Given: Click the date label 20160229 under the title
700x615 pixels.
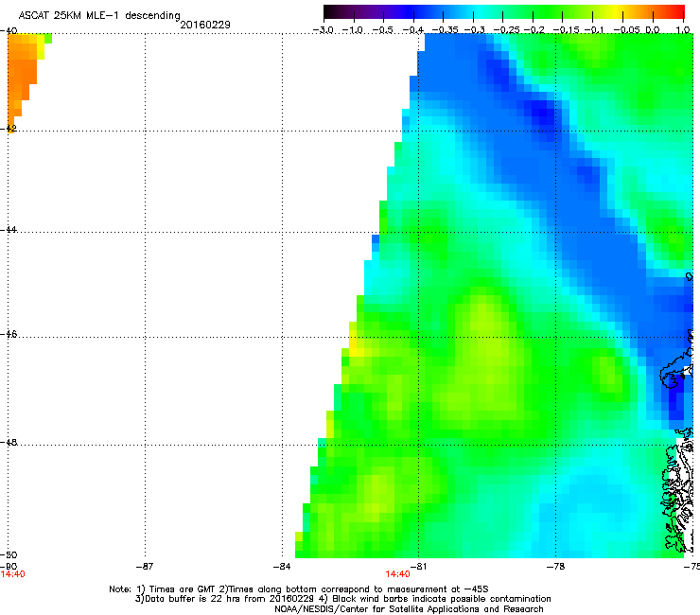Looking at the screenshot, I should click(x=205, y=25).
